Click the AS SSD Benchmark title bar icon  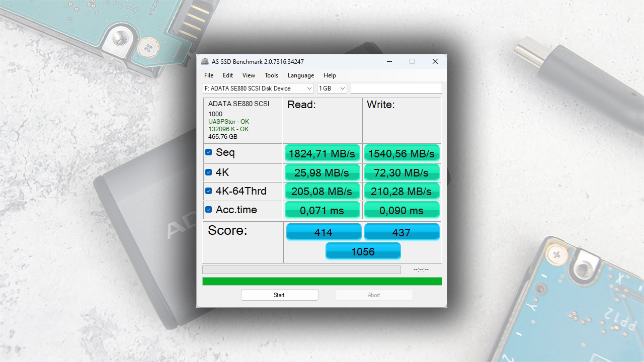point(205,61)
